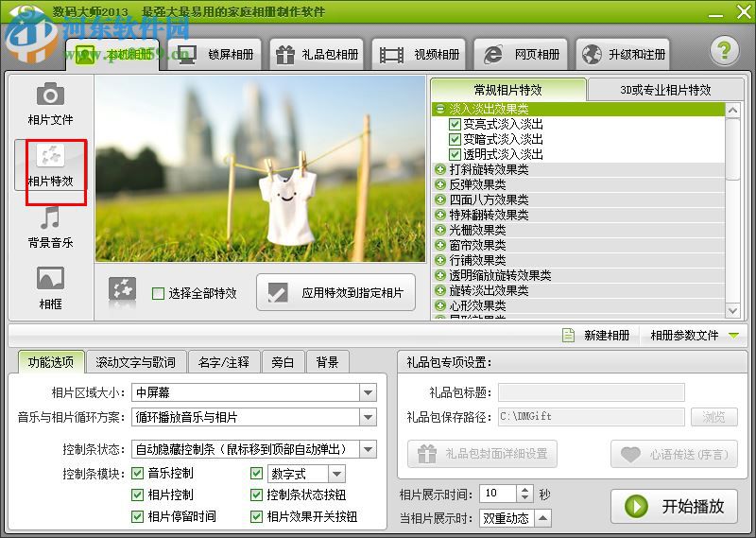Toggle 相片控制 checkbox
756x538 pixels.
(x=137, y=495)
